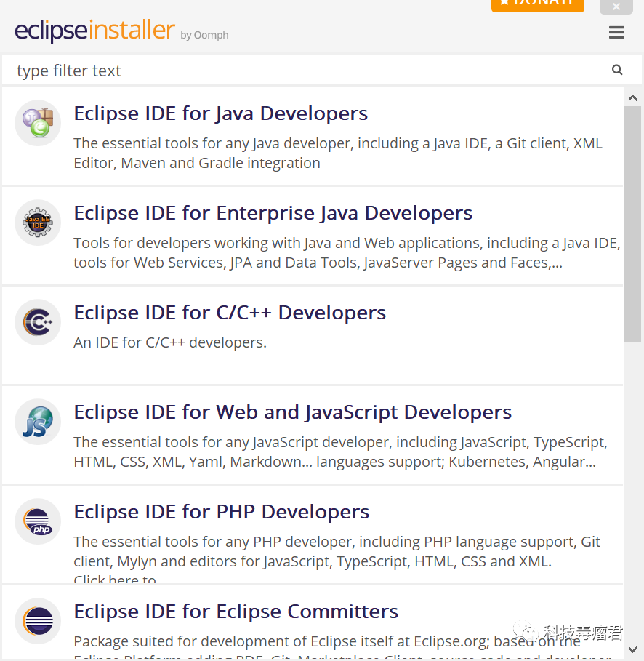Screen dimensions: 644x661
Task: Click the Java Developers package icon
Action: pyautogui.click(x=38, y=123)
